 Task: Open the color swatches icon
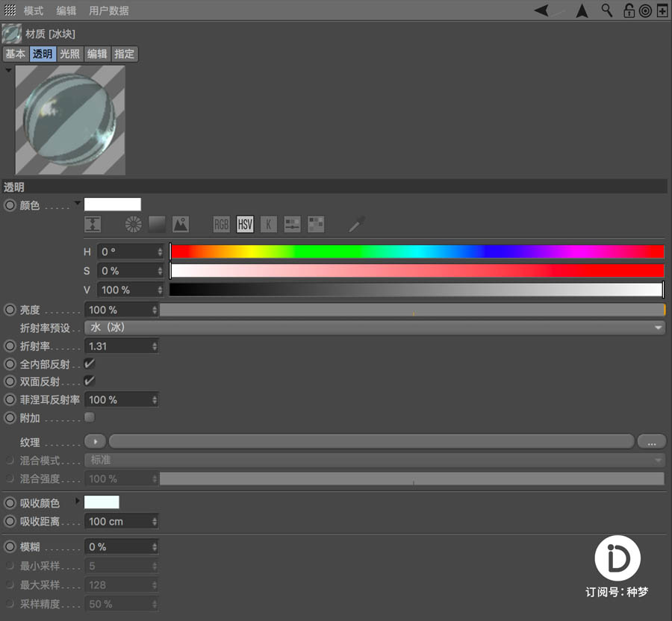316,224
